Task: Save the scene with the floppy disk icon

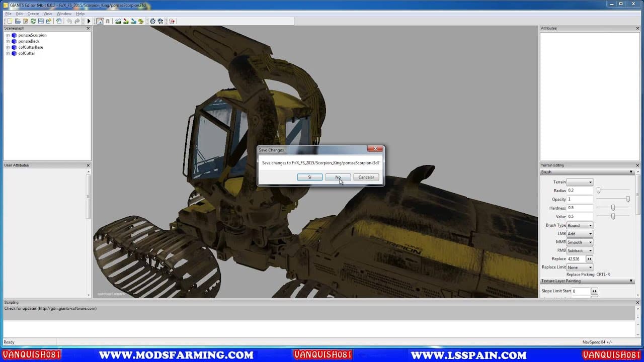Action: tap(41, 21)
